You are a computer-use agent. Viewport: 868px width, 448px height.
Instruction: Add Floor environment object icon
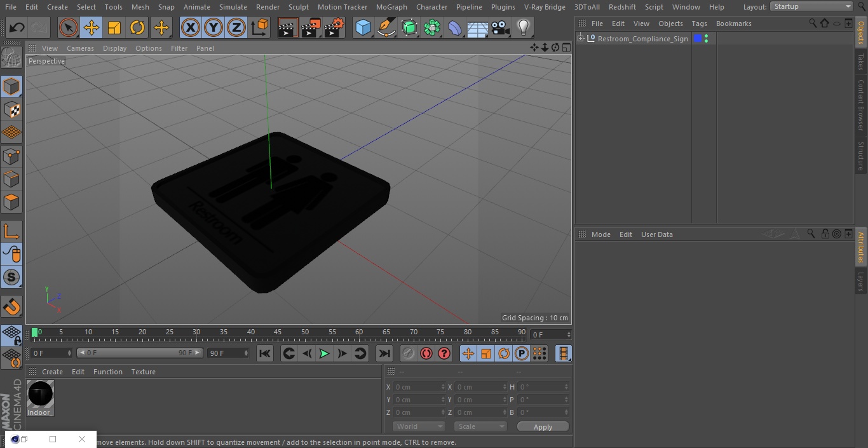pos(478,27)
